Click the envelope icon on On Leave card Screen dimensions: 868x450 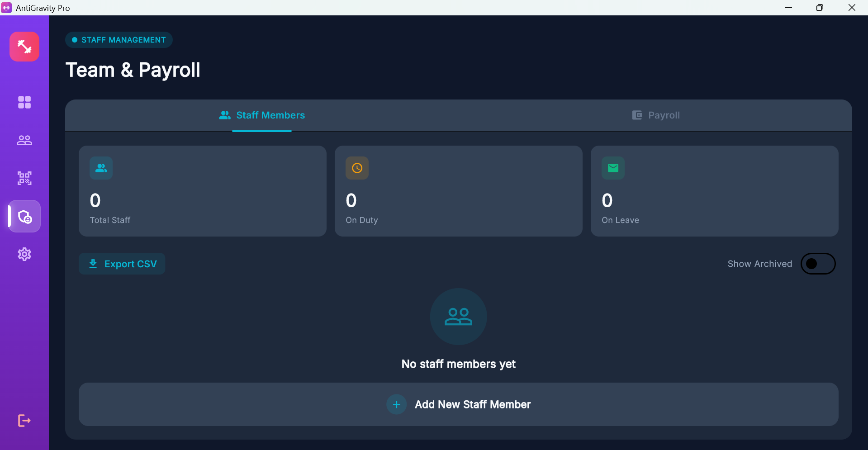(613, 168)
